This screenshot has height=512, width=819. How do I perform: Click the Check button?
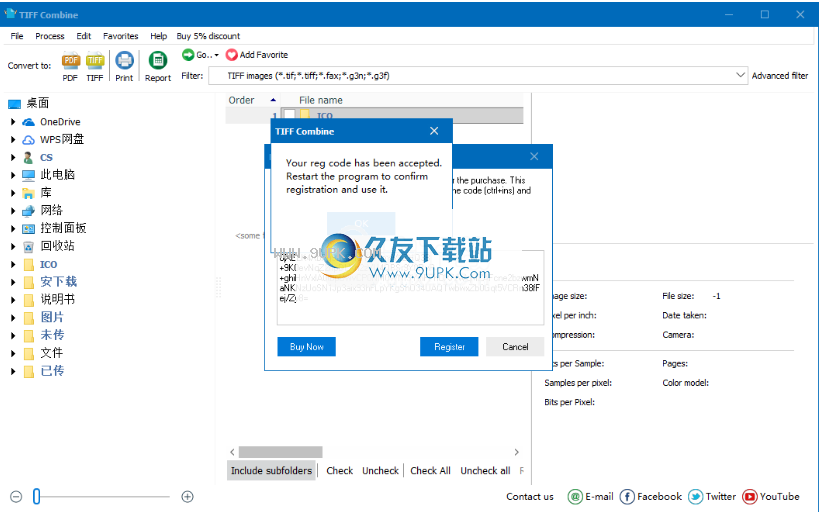[x=340, y=471]
